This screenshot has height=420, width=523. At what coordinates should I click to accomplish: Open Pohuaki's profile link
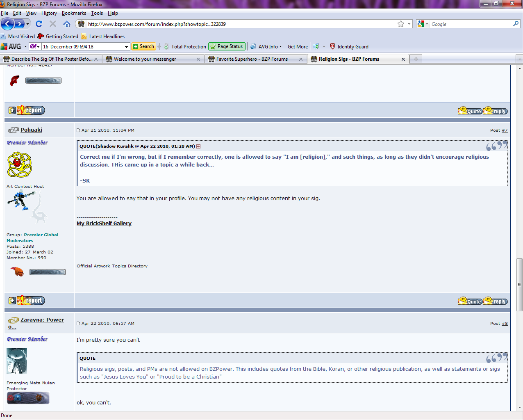[x=32, y=130]
